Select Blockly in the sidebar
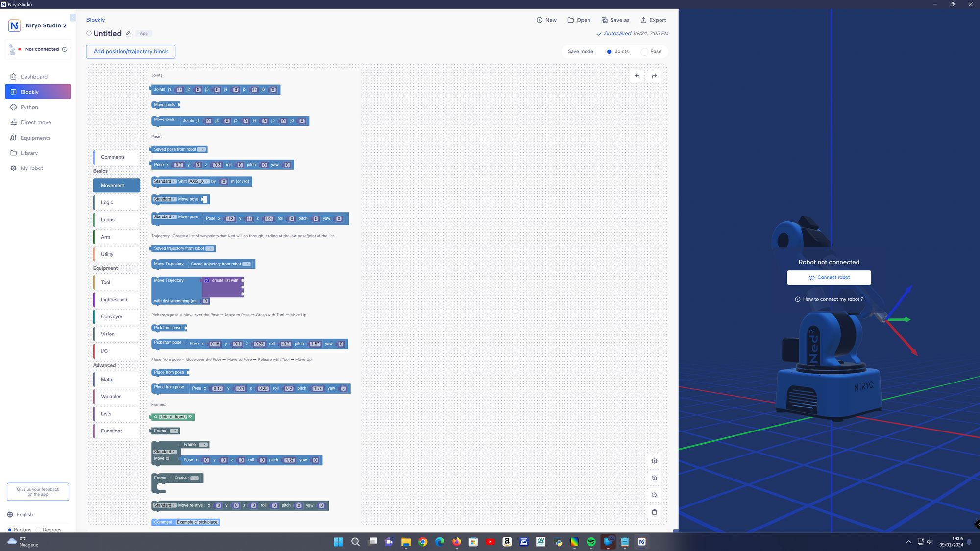The width and height of the screenshot is (980, 551). point(38,92)
